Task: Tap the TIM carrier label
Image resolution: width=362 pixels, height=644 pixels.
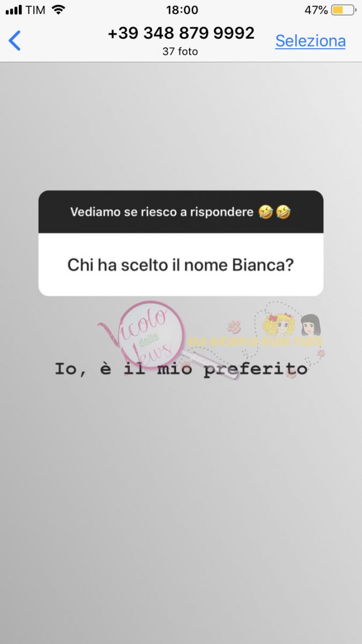Action: [35, 10]
